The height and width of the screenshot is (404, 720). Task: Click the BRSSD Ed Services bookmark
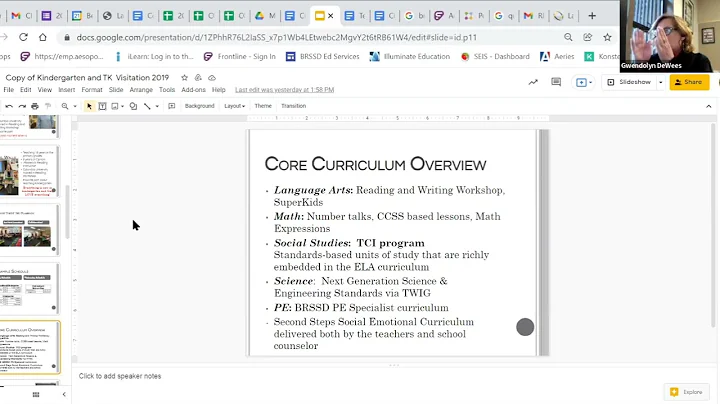tap(323, 56)
